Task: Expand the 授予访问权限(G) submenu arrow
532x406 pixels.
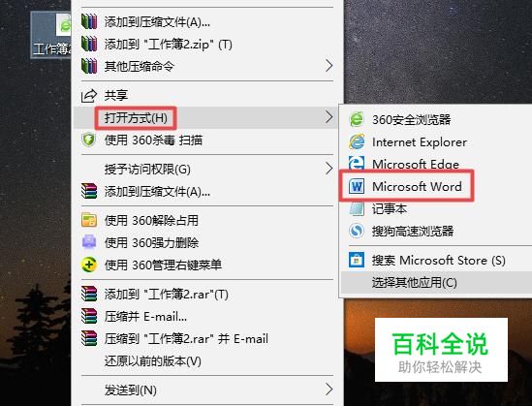Action: click(x=329, y=169)
